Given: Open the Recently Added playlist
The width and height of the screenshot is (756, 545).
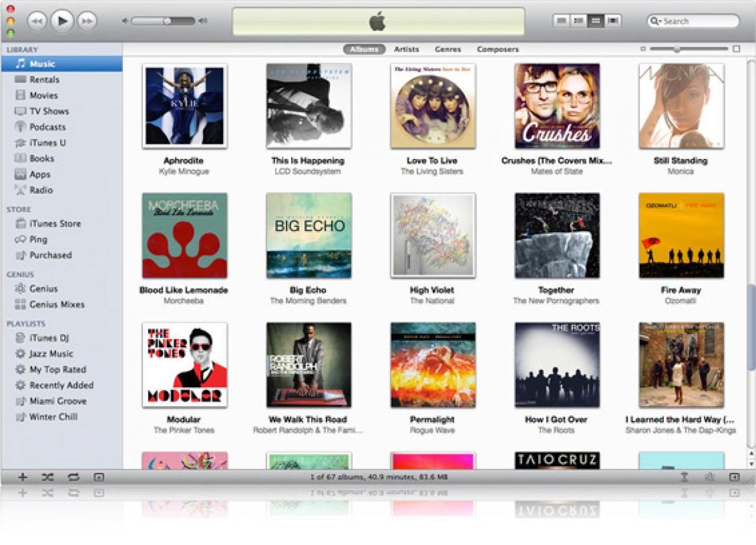Looking at the screenshot, I should pos(61,385).
